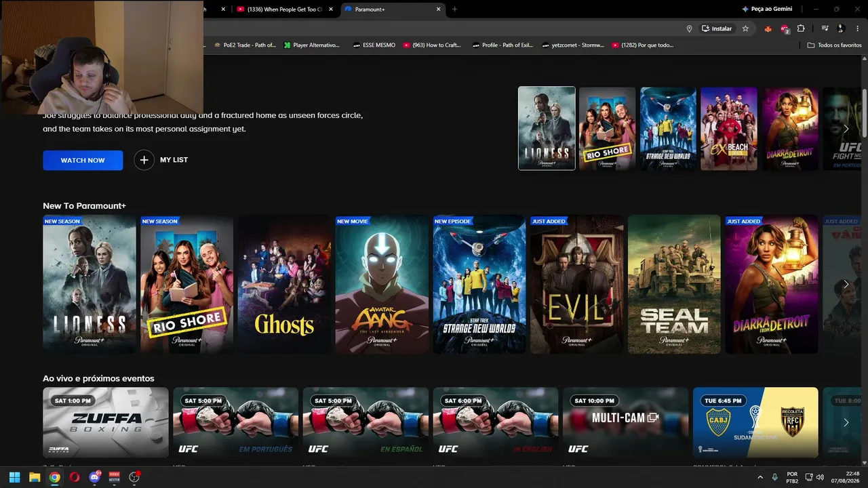868x488 pixels.
Task: Bookmark this page with star icon
Action: tap(745, 28)
